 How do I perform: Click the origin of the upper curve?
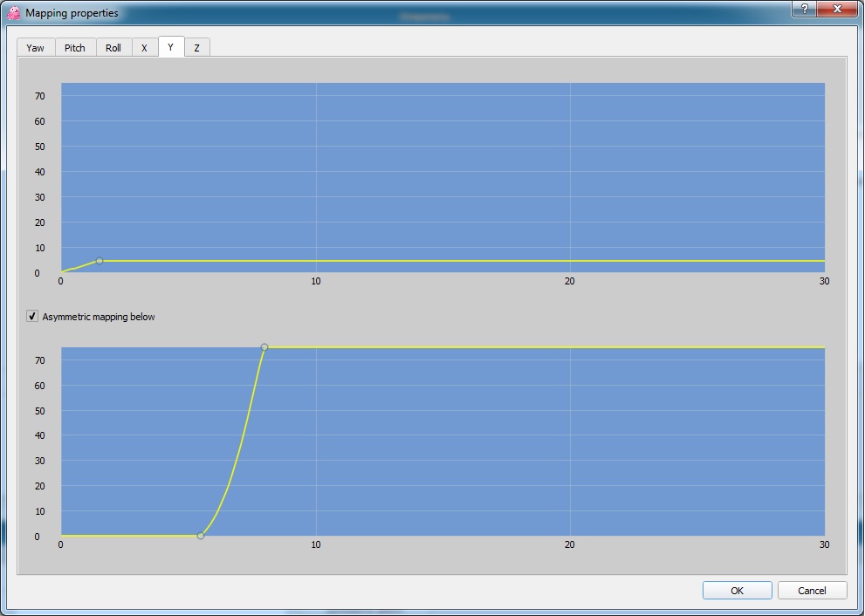(x=61, y=272)
